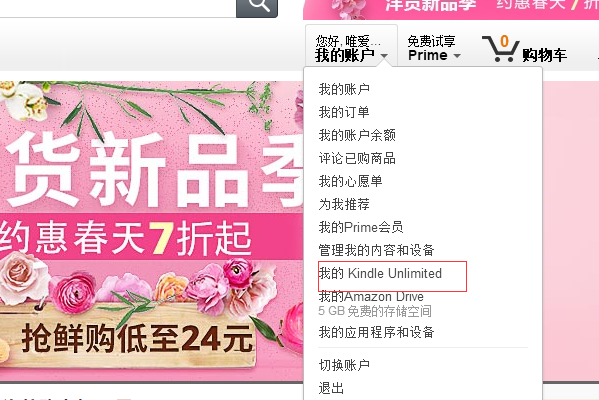This screenshot has height=400, width=599.
Task: Expand the 我的账户 dropdown arrow
Action: point(384,56)
